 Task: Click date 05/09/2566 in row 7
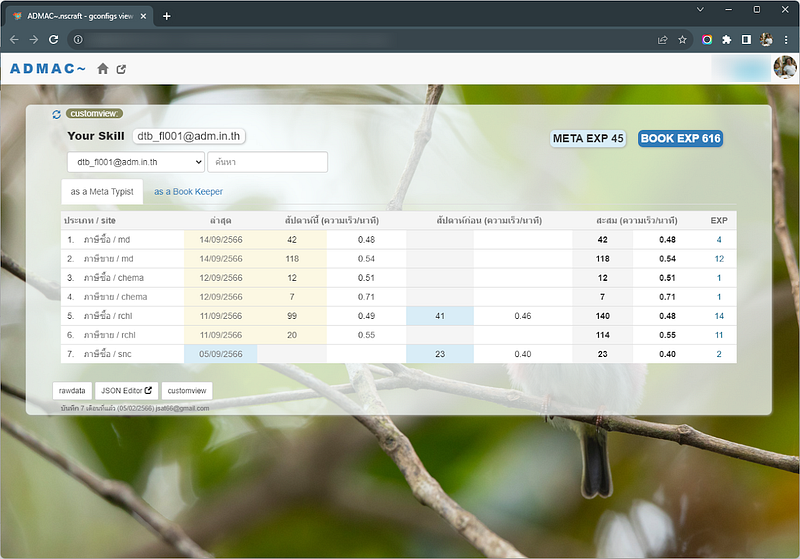pos(220,354)
